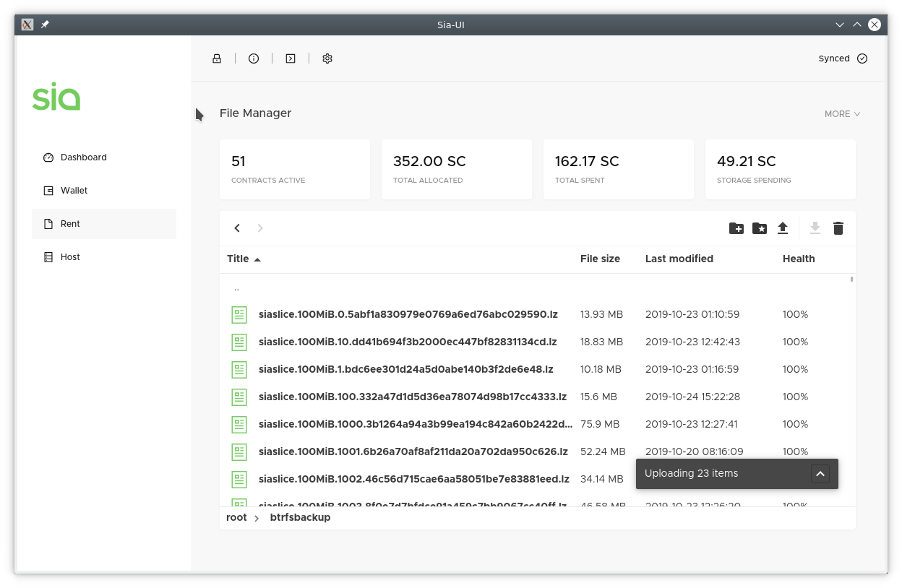Viewport: 902px width, 588px height.
Task: Click the 18.83 MB file size cell
Action: coord(601,342)
